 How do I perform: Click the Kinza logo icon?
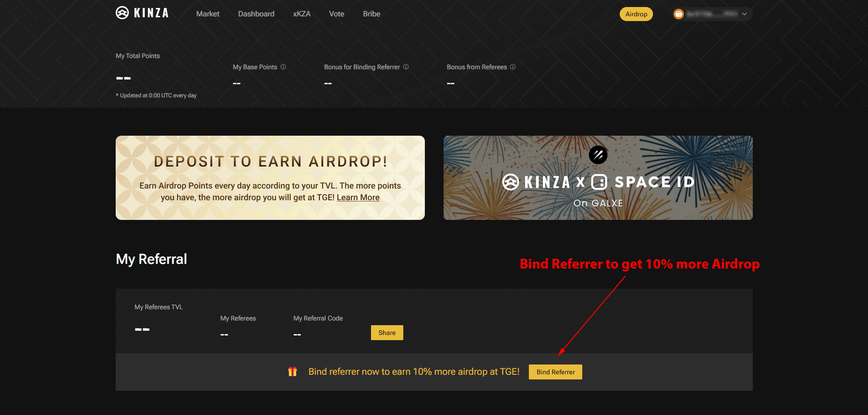(x=122, y=13)
